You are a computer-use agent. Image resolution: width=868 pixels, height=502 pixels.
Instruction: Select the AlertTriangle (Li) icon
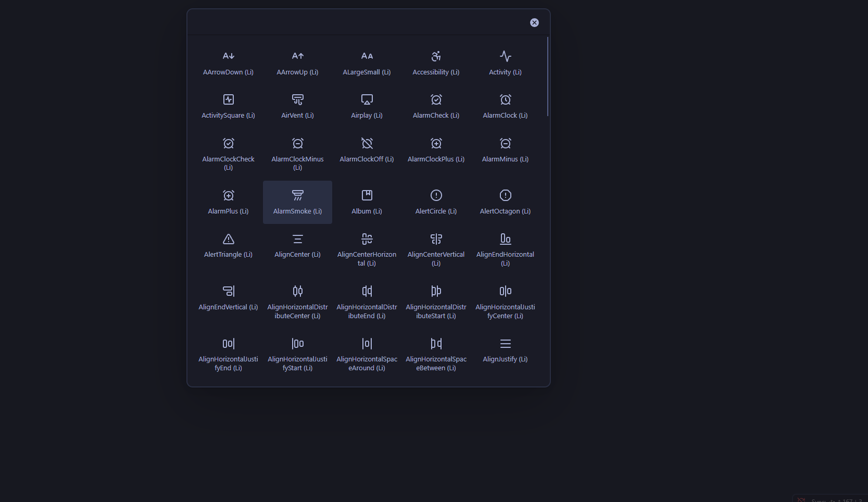point(228,239)
